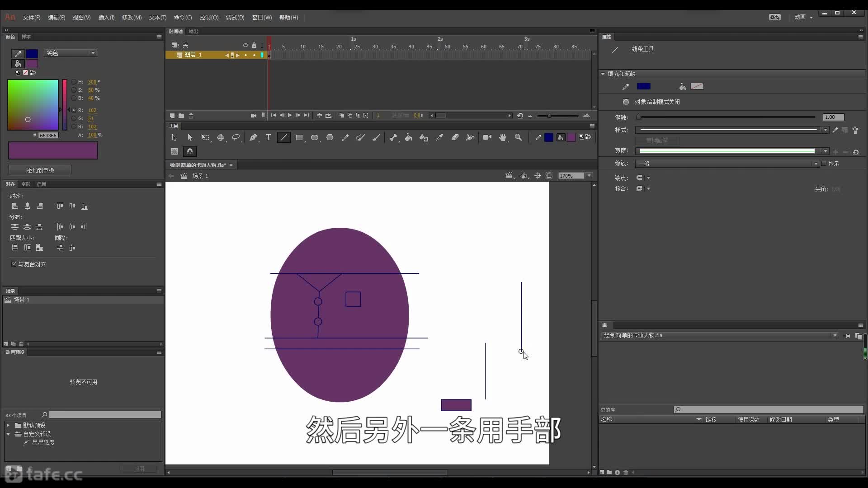Image resolution: width=868 pixels, height=488 pixels.
Task: Select the Selection (arrow) tool
Action: point(174,137)
